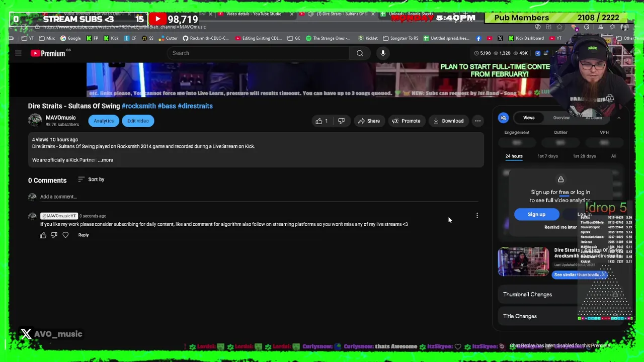Click the #bass hashtag
The height and width of the screenshot is (362, 644).
click(x=167, y=106)
